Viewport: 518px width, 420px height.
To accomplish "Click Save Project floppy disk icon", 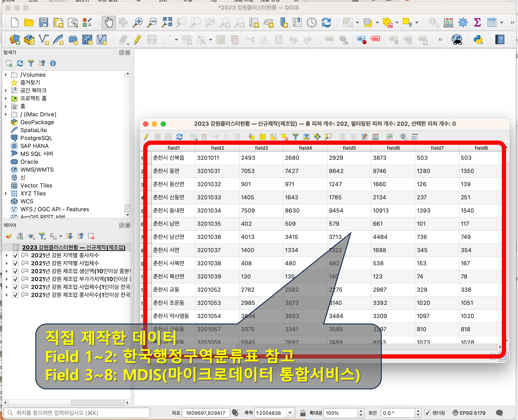I will tap(44, 23).
